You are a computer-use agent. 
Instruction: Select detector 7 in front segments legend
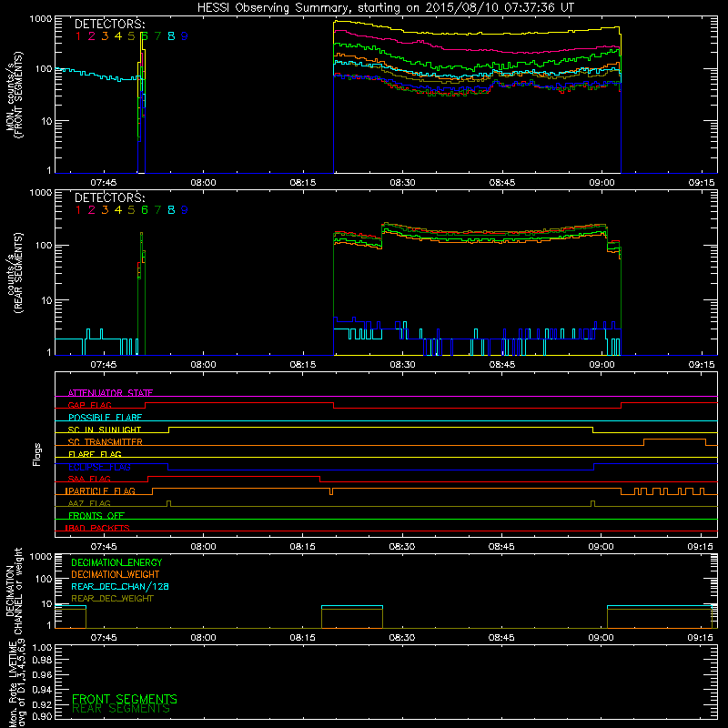(157, 36)
